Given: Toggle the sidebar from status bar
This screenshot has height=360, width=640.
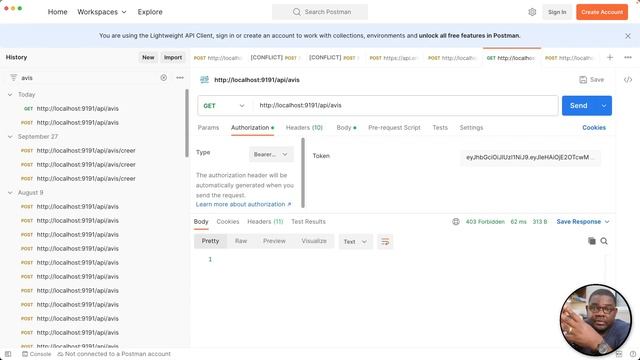Looking at the screenshot, I should [x=8, y=354].
